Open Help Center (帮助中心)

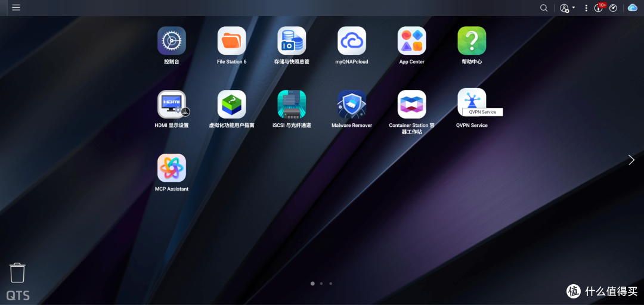[x=472, y=41]
